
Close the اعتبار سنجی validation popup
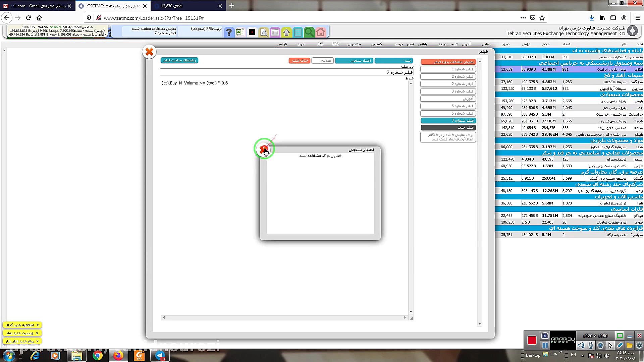point(264,149)
